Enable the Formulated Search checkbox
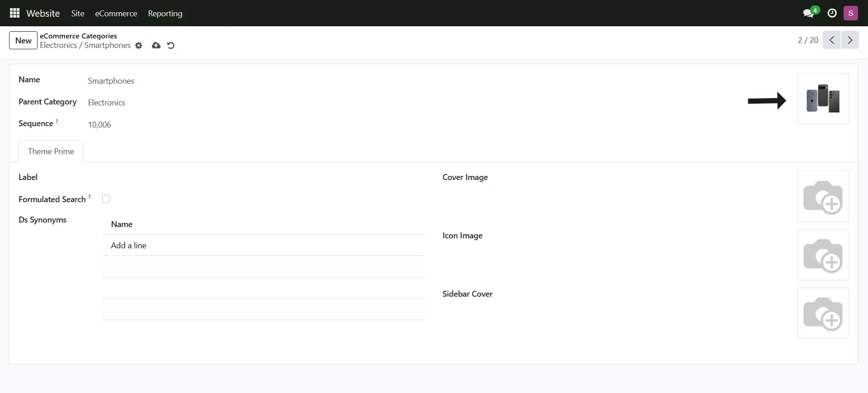The height and width of the screenshot is (393, 868). (106, 199)
